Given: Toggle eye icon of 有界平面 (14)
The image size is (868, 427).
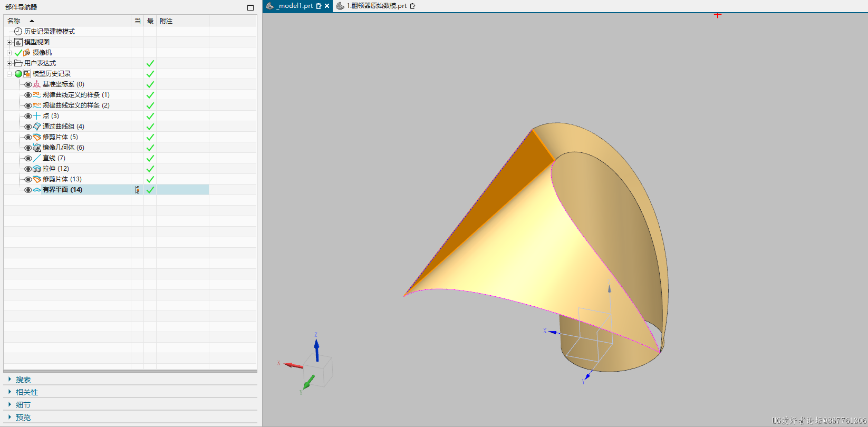Looking at the screenshot, I should coord(28,190).
